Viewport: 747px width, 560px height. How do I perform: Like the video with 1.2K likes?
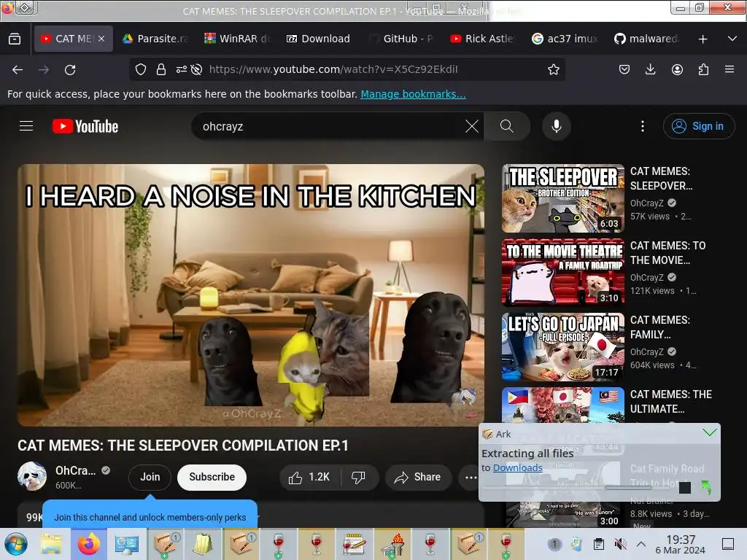click(309, 477)
